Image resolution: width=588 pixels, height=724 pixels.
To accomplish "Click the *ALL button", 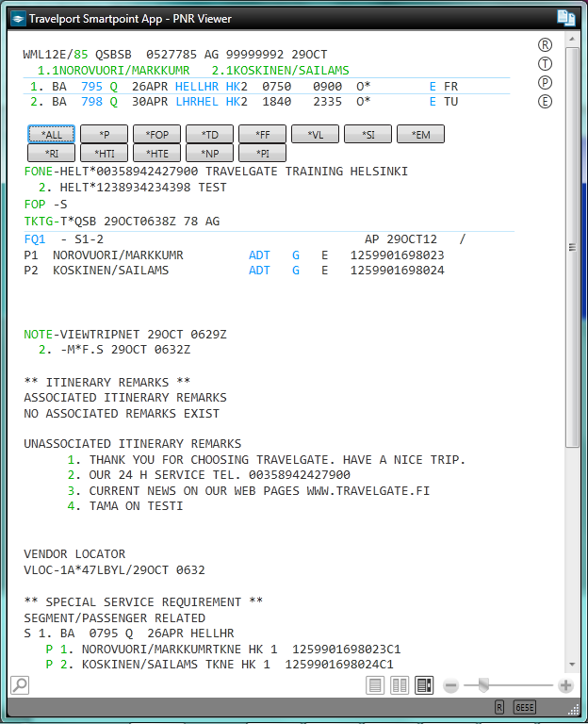I will pyautogui.click(x=51, y=135).
